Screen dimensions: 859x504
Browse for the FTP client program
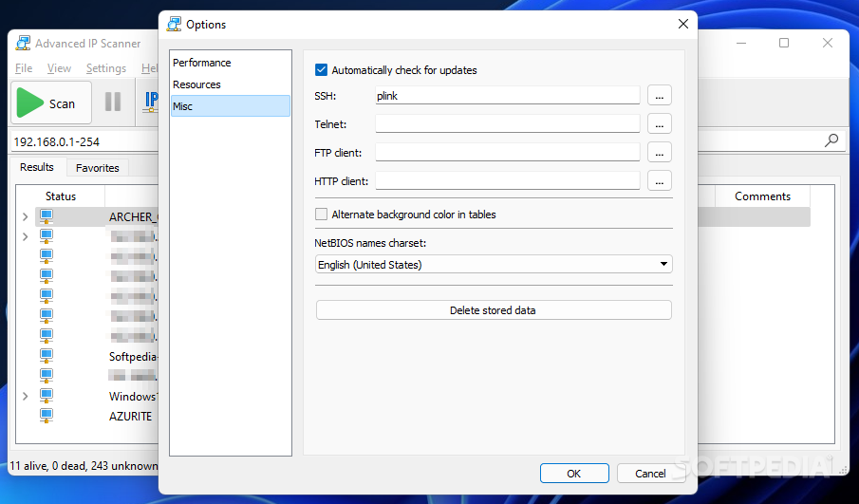[660, 152]
